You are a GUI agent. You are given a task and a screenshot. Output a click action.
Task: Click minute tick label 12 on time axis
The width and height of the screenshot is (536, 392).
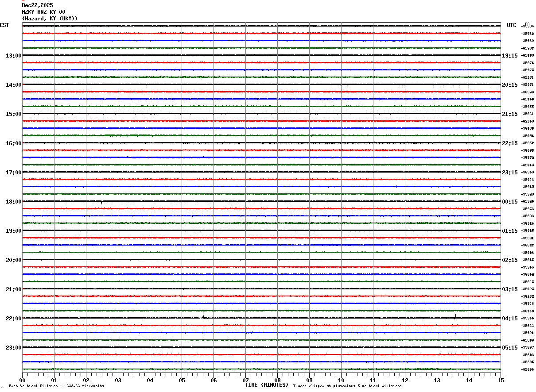(405, 380)
